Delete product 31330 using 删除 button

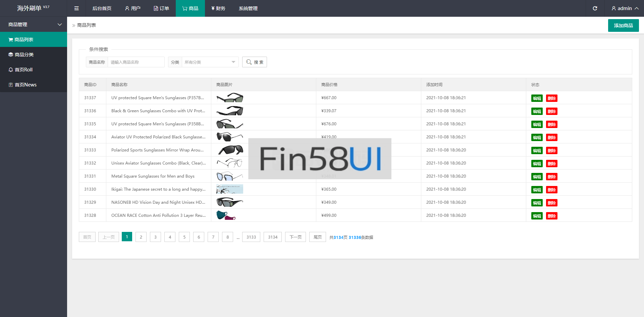point(551,190)
